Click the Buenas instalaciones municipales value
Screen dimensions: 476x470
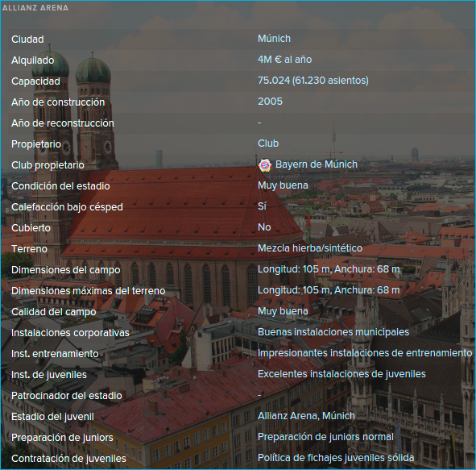click(333, 332)
